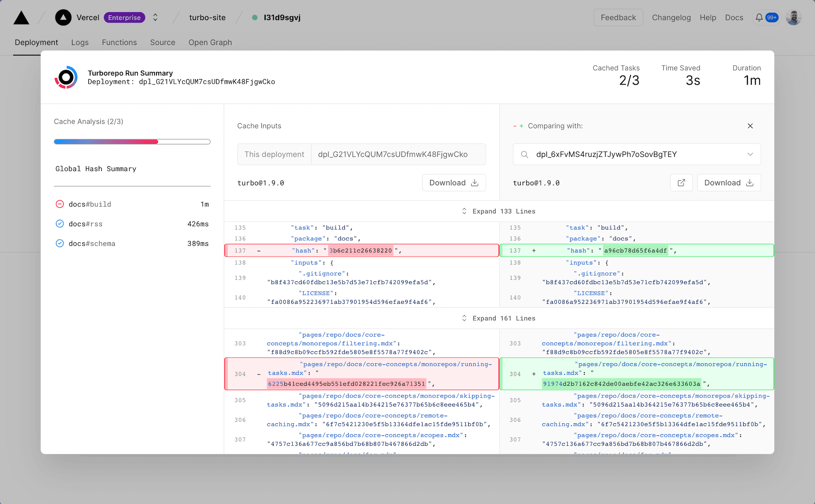
Task: Click the Vercel triangle logo
Action: (x=21, y=18)
